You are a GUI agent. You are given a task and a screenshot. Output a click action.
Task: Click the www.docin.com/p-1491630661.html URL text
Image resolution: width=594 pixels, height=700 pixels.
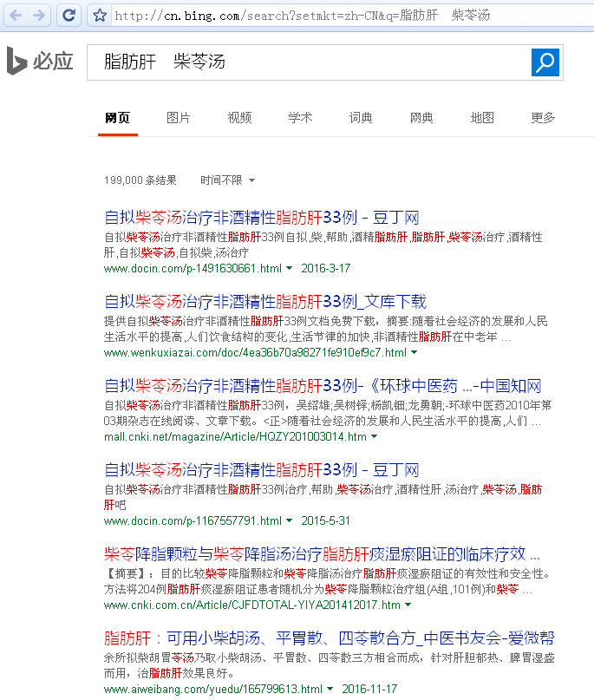click(193, 268)
